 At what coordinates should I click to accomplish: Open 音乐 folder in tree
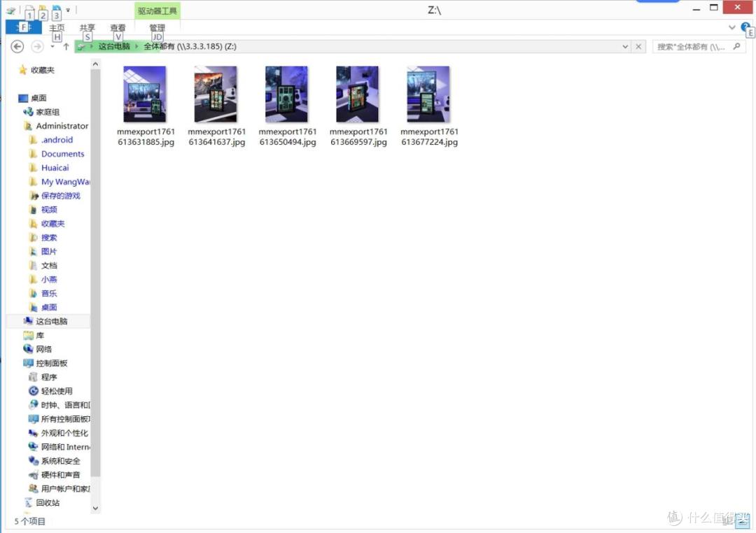(x=43, y=294)
